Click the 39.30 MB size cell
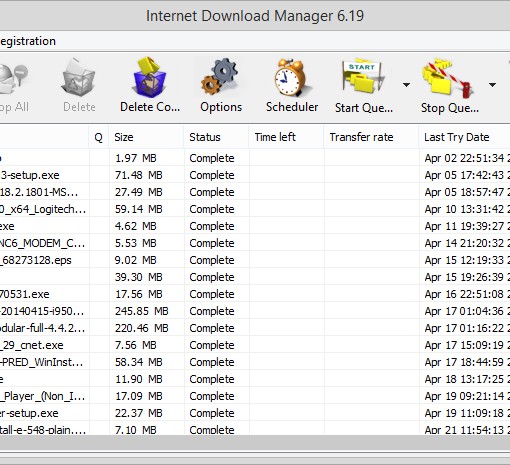510x465 pixels. click(x=139, y=277)
